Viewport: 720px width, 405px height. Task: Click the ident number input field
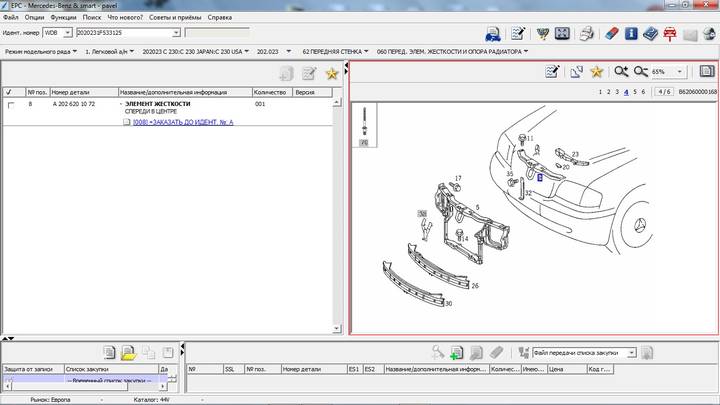pyautogui.click(x=118, y=32)
